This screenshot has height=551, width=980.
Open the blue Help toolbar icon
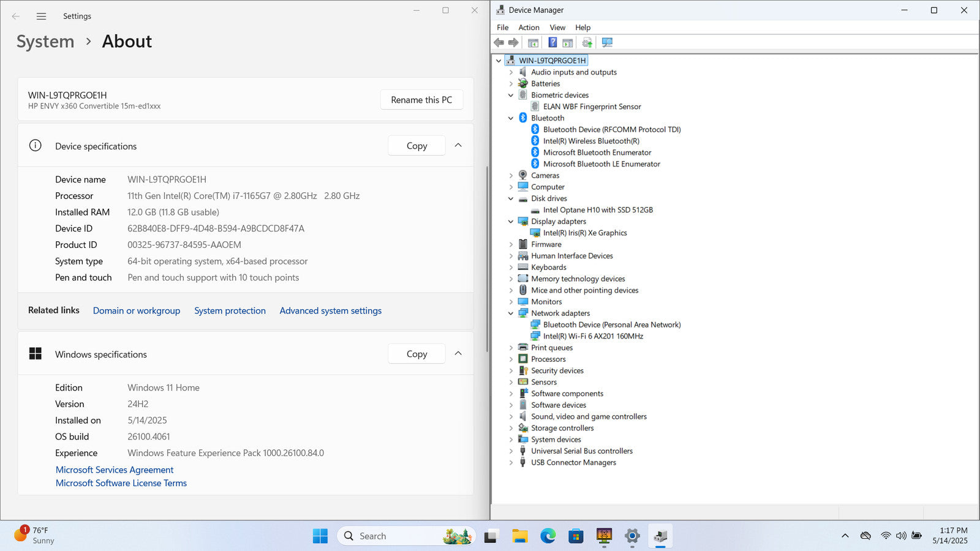[552, 43]
